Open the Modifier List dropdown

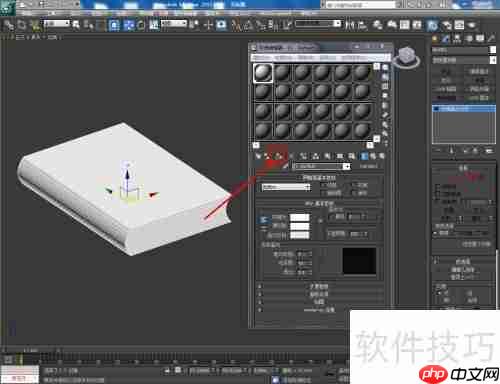click(464, 60)
